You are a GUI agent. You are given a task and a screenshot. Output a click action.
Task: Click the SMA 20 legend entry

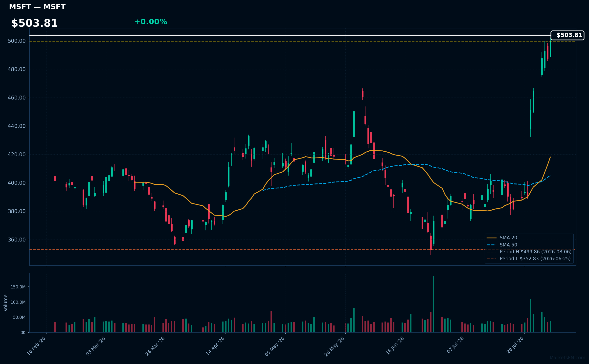pos(502,238)
